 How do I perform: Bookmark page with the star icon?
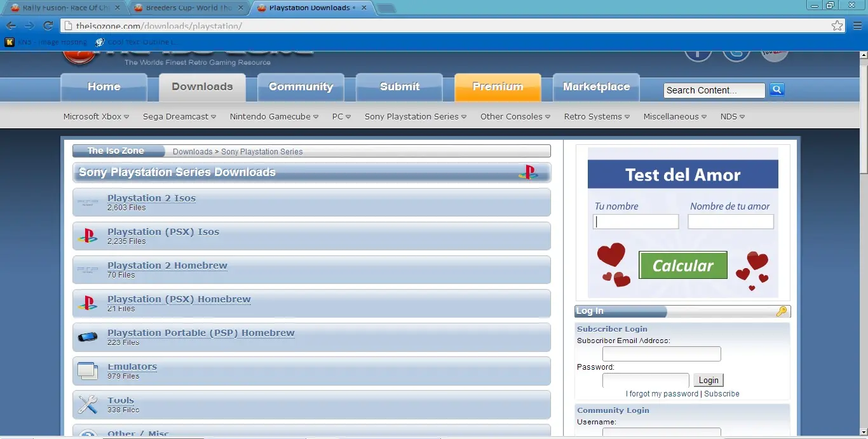pos(837,25)
